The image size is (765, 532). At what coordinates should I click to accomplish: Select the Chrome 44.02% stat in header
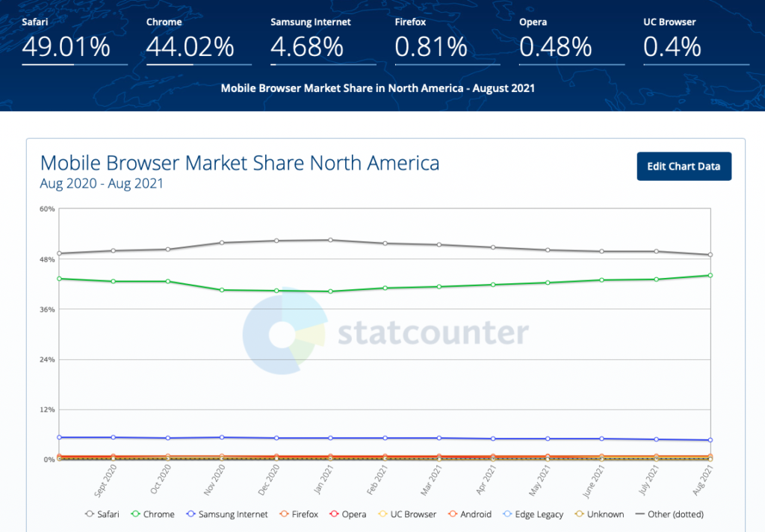click(x=199, y=41)
